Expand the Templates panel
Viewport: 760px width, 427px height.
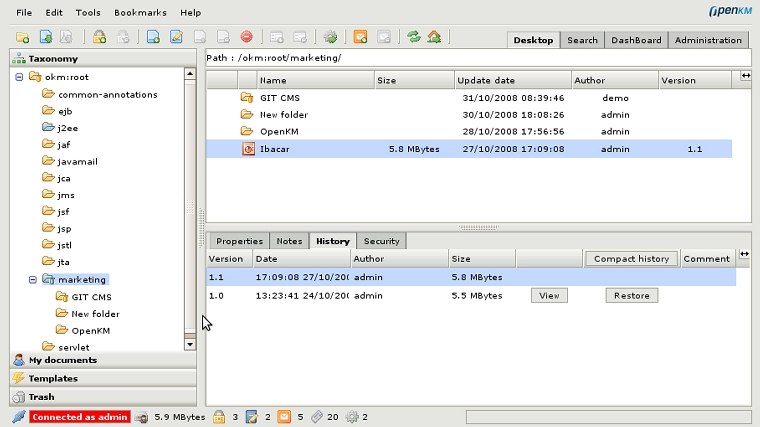[x=103, y=379]
